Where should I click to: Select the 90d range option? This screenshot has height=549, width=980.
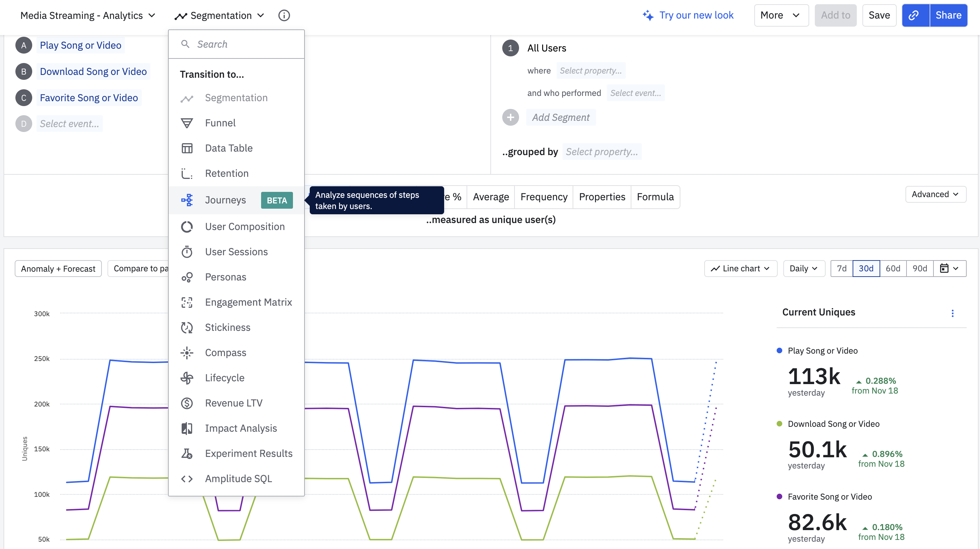(x=919, y=269)
